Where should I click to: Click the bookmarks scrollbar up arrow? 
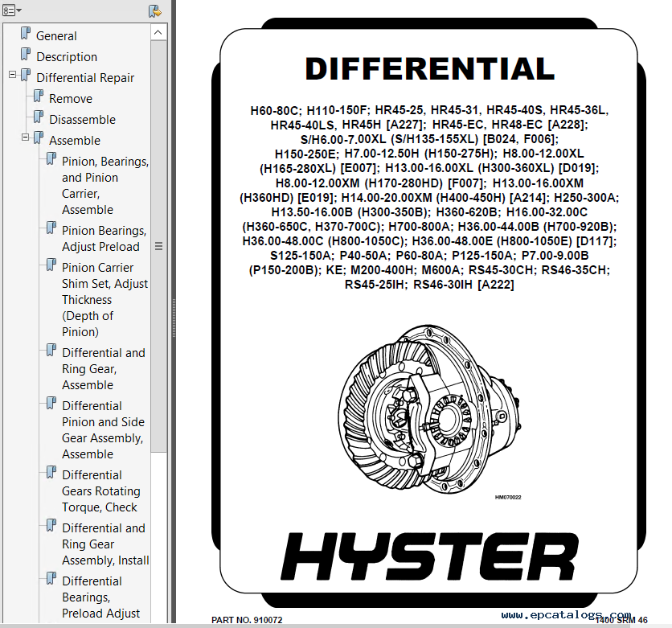click(158, 33)
